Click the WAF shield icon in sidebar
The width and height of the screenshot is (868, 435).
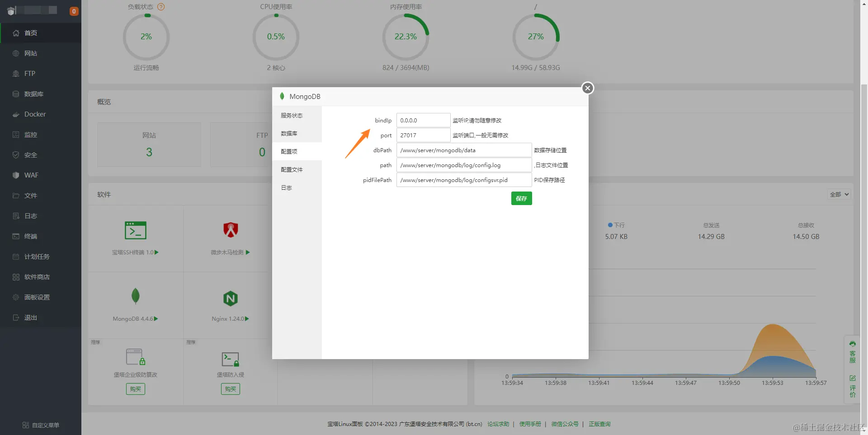point(16,175)
